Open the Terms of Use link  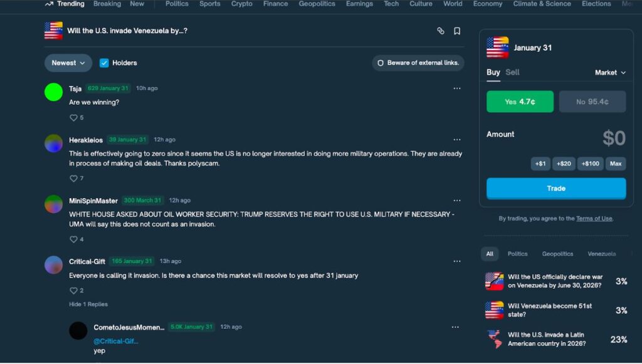pyautogui.click(x=594, y=219)
